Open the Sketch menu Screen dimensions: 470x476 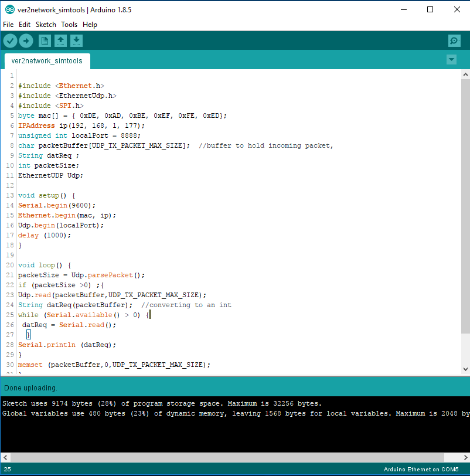(46, 25)
